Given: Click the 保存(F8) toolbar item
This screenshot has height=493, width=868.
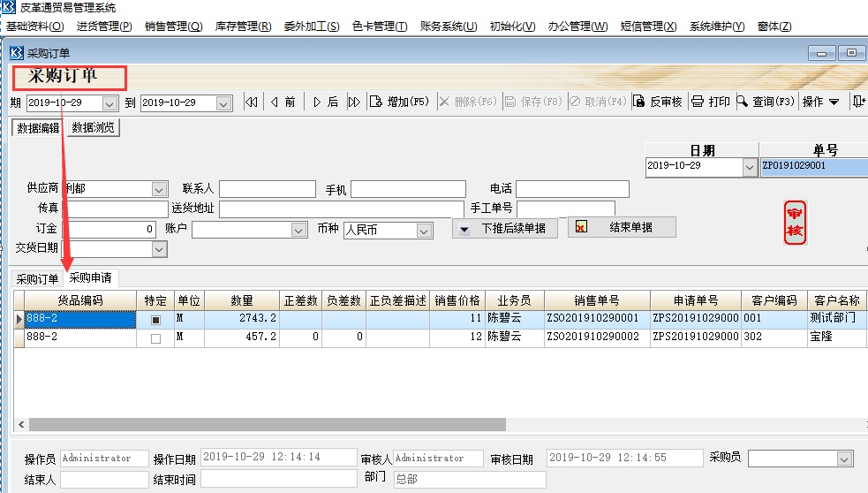Looking at the screenshot, I should coord(533,102).
